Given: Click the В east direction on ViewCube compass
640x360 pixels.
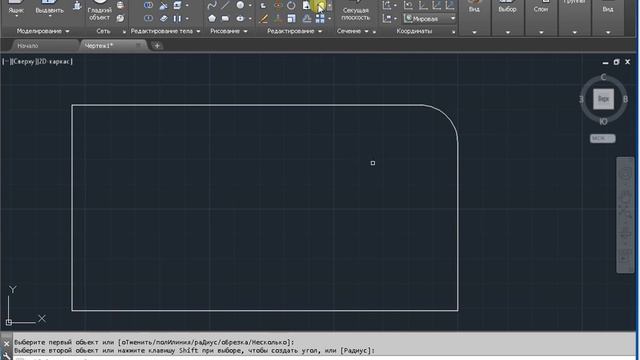Looking at the screenshot, I should tap(625, 99).
